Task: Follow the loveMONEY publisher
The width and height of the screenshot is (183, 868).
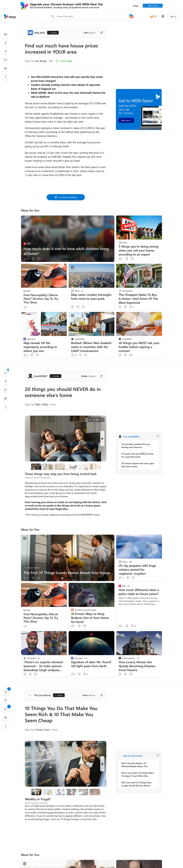Action: point(56,376)
